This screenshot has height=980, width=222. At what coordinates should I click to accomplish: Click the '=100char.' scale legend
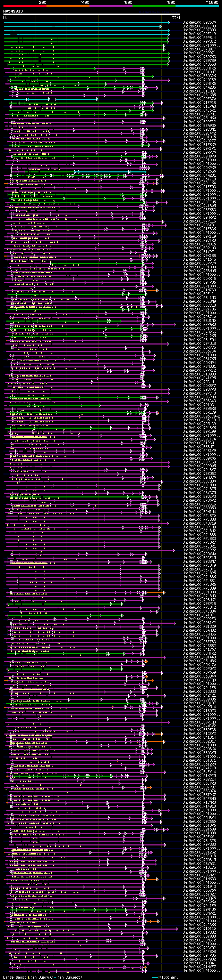[165, 977]
